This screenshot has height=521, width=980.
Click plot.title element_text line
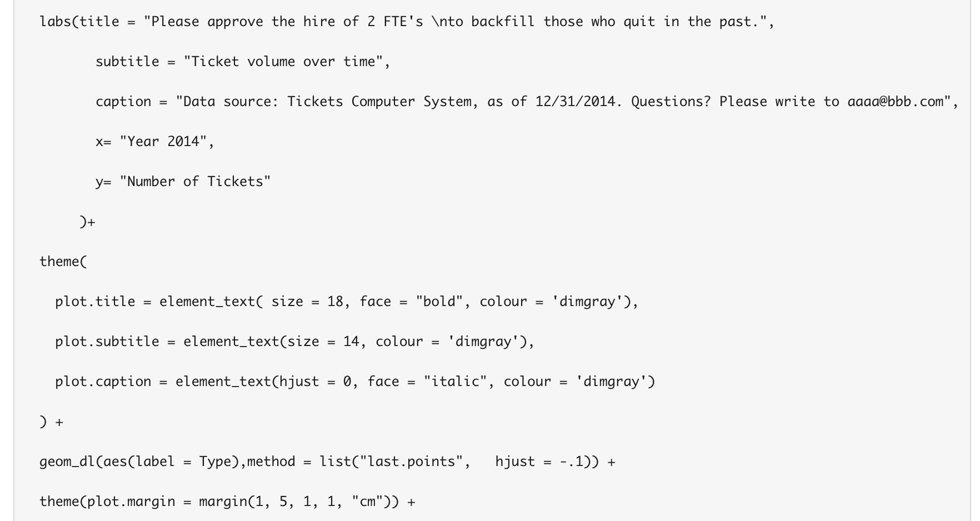coord(347,302)
